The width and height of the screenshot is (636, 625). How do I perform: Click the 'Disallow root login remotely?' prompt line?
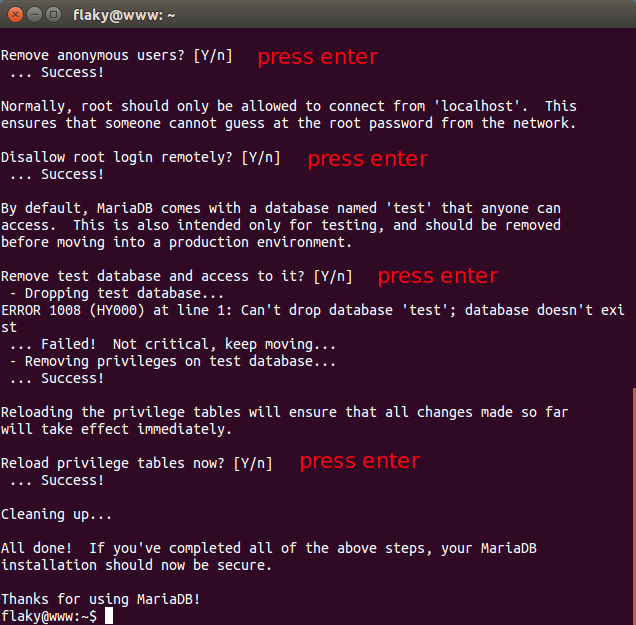click(x=140, y=157)
